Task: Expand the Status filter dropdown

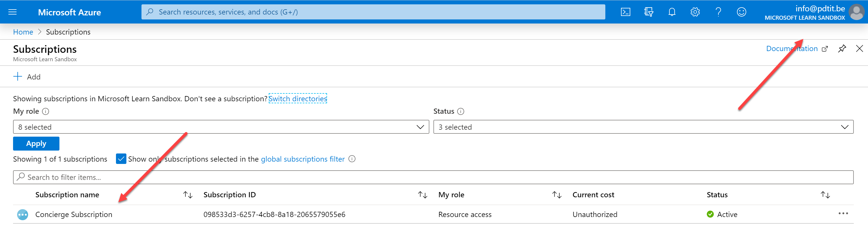Action: tap(643, 127)
